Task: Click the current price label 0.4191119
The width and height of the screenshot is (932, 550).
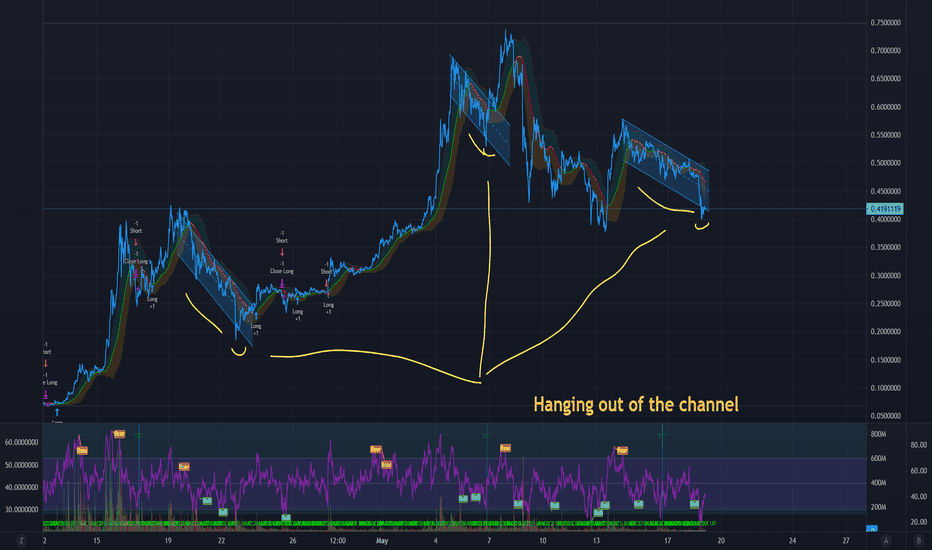Action: pyautogui.click(x=885, y=209)
